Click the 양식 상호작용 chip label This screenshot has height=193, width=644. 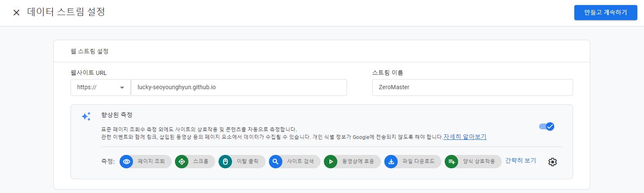click(x=479, y=162)
